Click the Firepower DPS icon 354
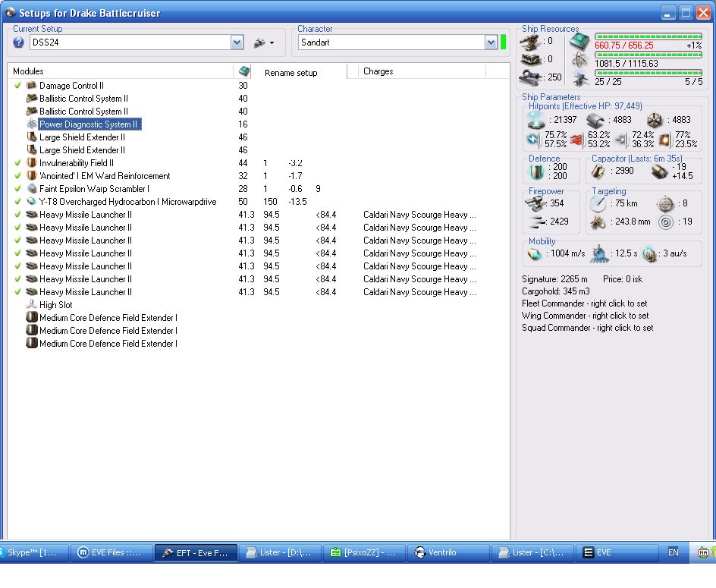The width and height of the screenshot is (716, 588). [535, 203]
